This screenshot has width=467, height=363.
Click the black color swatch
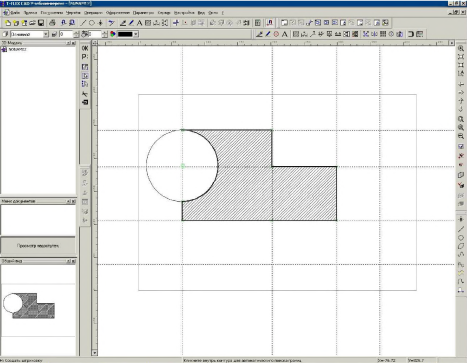[x=125, y=34]
